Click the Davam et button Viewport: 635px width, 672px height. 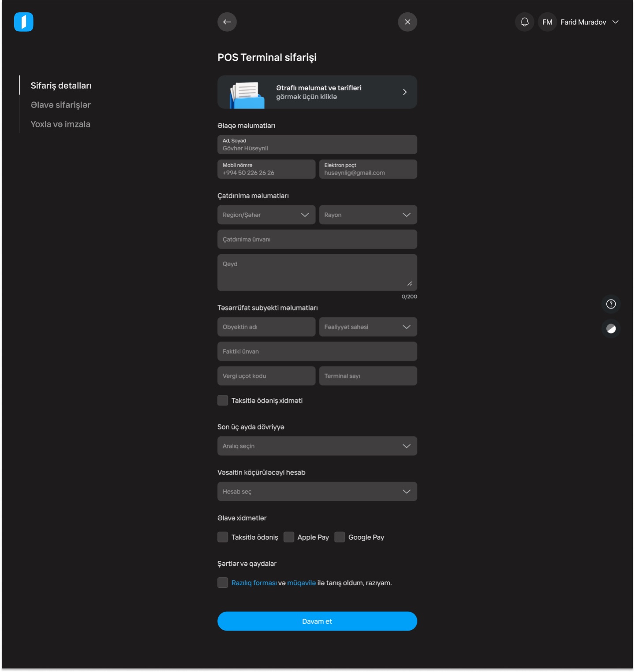317,621
